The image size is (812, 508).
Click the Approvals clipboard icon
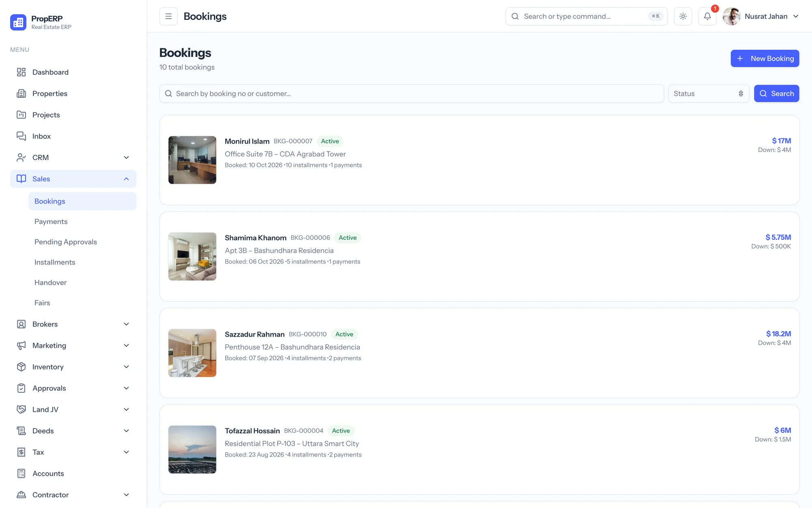coord(21,388)
